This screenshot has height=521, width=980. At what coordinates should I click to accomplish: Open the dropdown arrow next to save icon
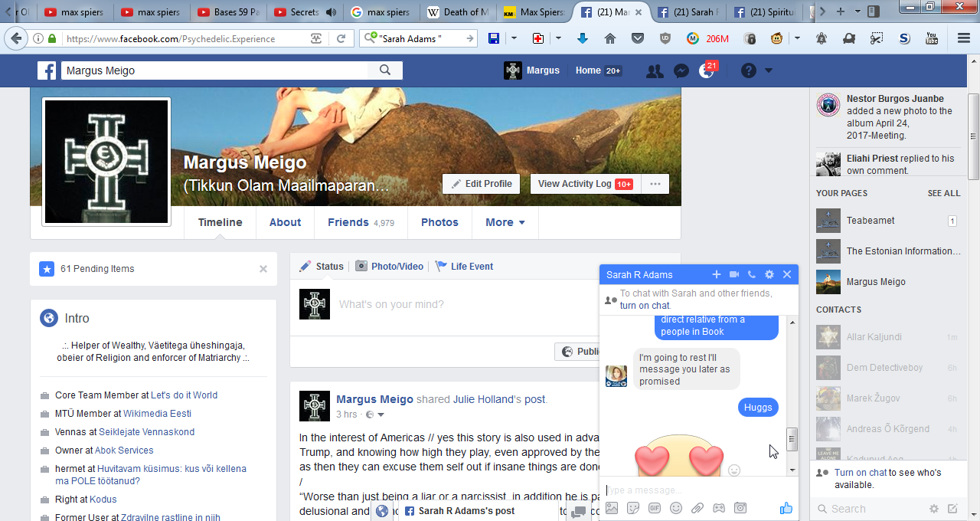[514, 38]
